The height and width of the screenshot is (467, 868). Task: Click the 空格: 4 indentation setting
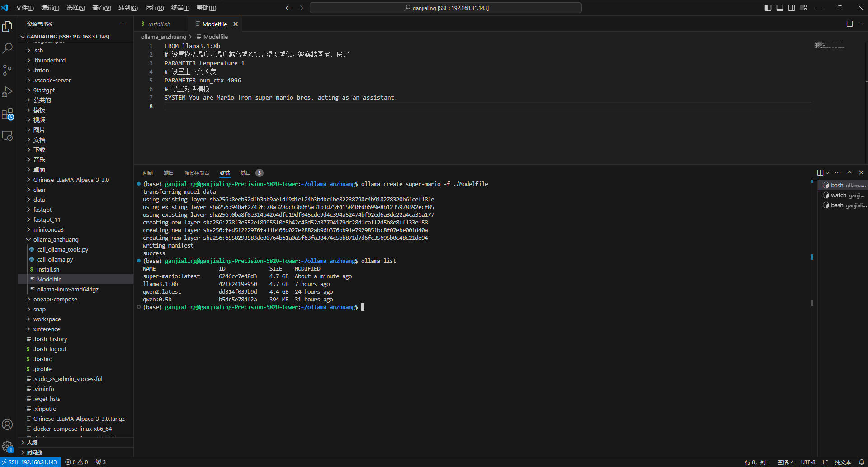(x=785, y=462)
